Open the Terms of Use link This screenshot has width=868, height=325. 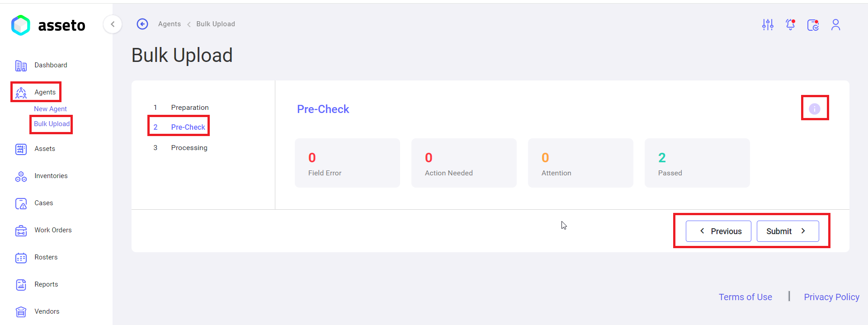click(745, 297)
